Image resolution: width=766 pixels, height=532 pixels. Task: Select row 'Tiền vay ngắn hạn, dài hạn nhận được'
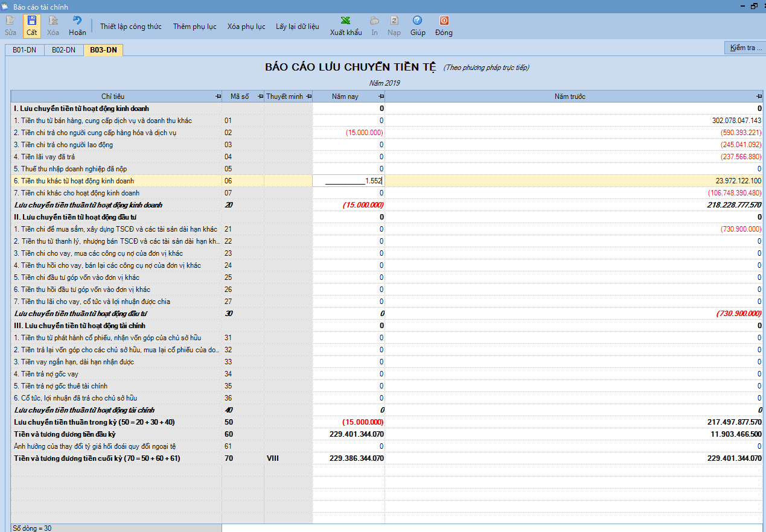click(x=386, y=362)
